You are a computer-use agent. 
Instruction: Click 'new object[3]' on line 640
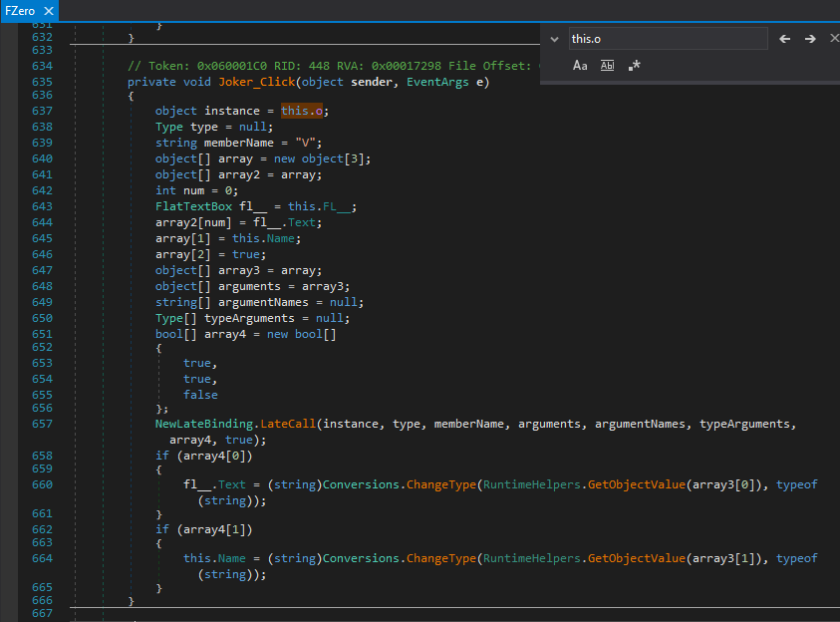coord(319,159)
